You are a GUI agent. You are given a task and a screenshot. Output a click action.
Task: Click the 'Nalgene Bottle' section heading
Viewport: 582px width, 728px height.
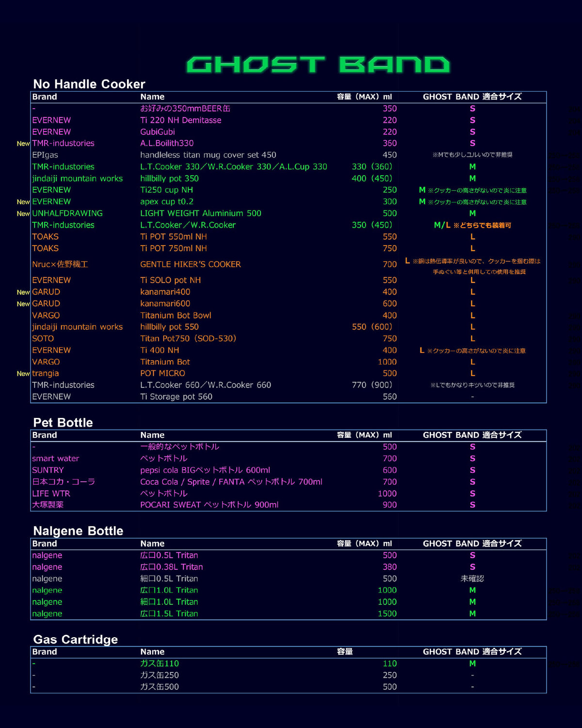[x=78, y=530]
